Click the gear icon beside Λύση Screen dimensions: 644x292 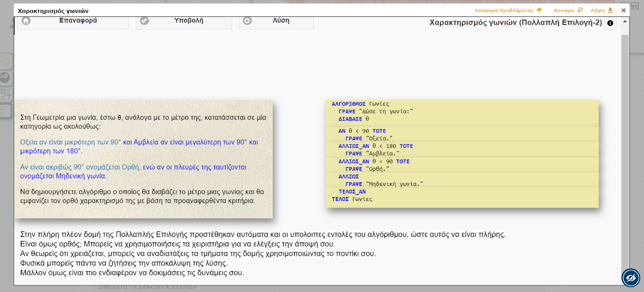coord(247,21)
